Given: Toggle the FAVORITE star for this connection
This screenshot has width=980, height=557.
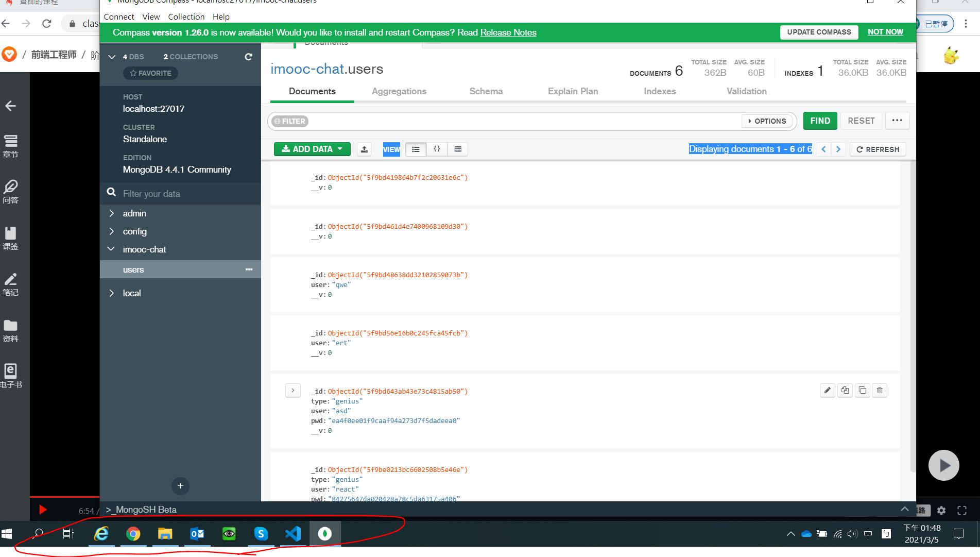Looking at the screenshot, I should 150,73.
